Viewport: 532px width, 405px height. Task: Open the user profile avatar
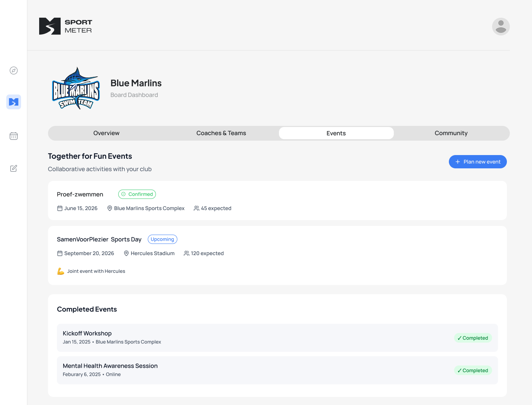[501, 27]
